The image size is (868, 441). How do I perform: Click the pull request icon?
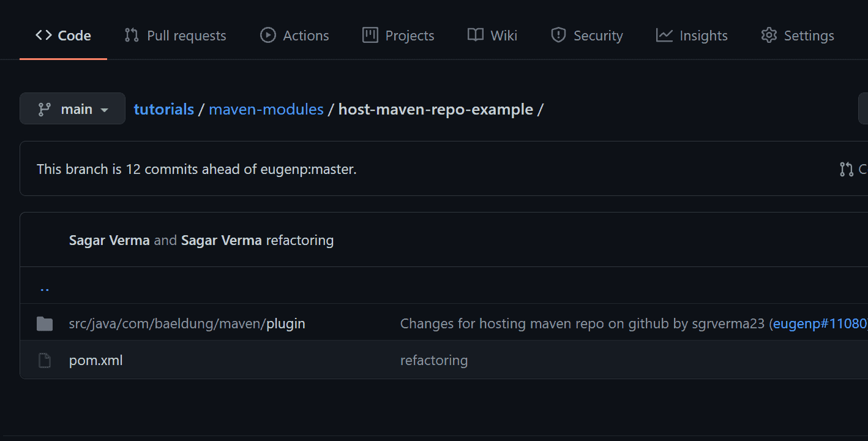[132, 35]
